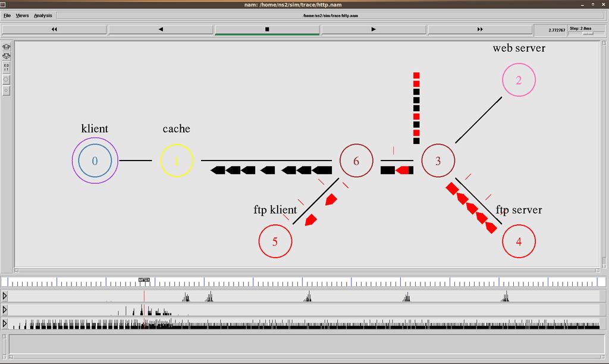Stop the animation playback
Viewport: 609px width, 364px height.
click(x=267, y=29)
